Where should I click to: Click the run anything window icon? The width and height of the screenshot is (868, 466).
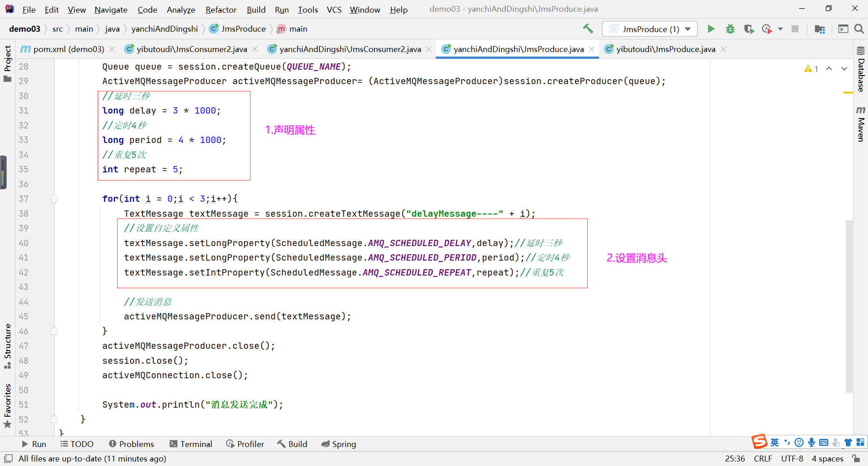coord(843,29)
